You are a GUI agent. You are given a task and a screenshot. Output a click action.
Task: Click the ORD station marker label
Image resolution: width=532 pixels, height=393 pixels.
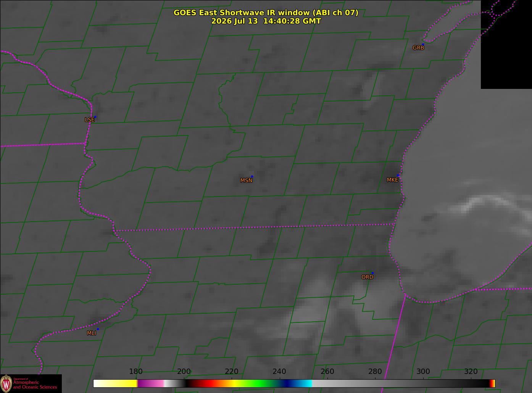click(x=367, y=277)
